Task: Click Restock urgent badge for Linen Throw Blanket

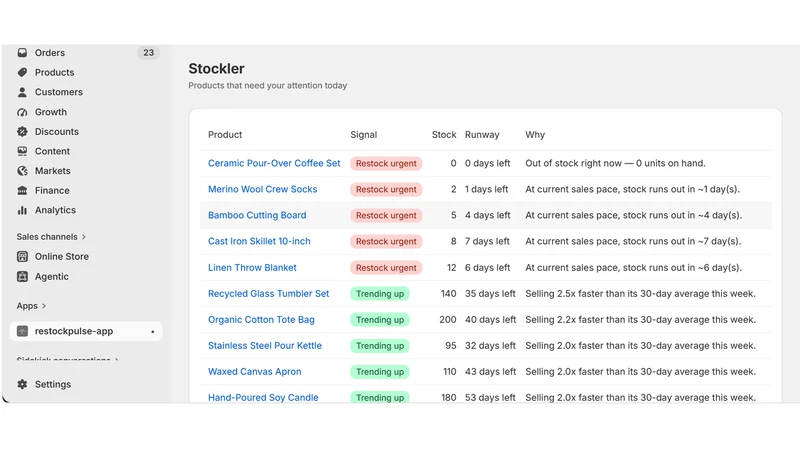Action: [386, 268]
